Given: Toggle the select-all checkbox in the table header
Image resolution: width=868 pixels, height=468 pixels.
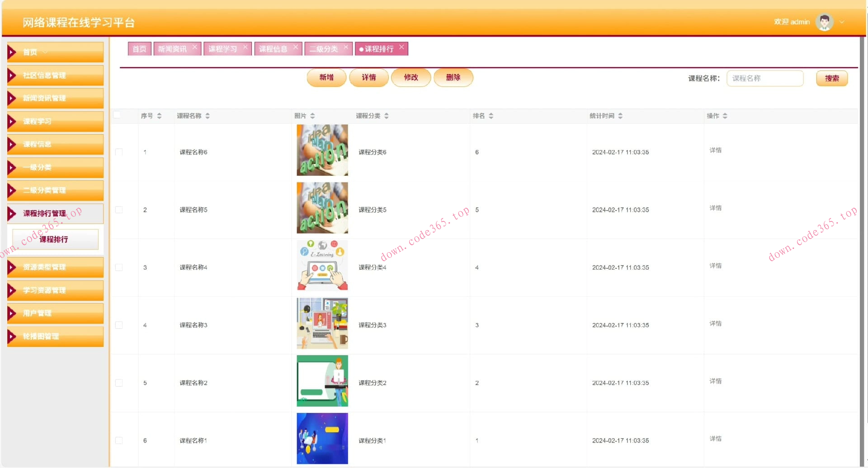Looking at the screenshot, I should tap(116, 114).
